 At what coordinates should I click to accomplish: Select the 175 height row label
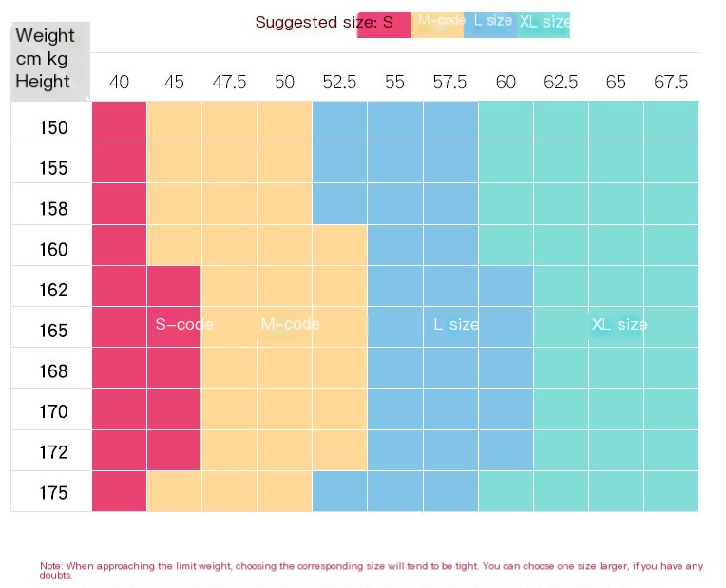pos(53,492)
